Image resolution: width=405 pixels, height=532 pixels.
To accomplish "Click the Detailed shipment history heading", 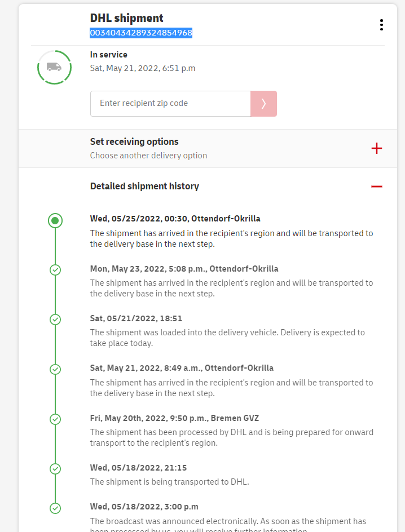I will pyautogui.click(x=144, y=186).
